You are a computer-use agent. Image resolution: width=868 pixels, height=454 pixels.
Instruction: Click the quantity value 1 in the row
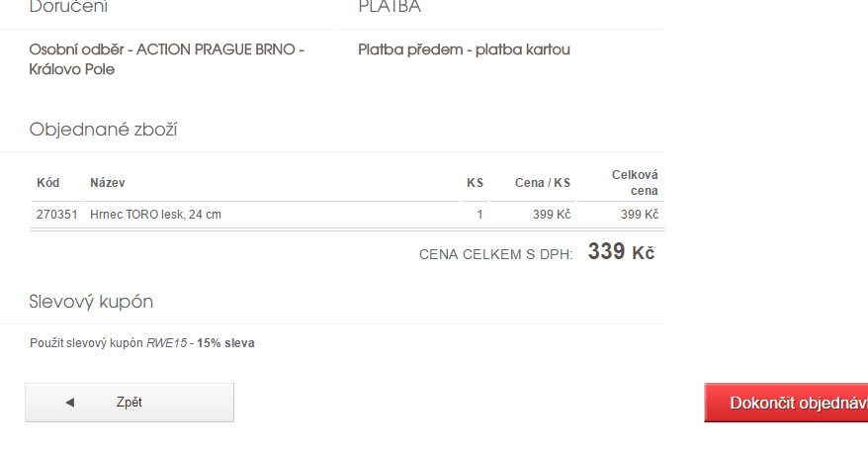click(479, 215)
